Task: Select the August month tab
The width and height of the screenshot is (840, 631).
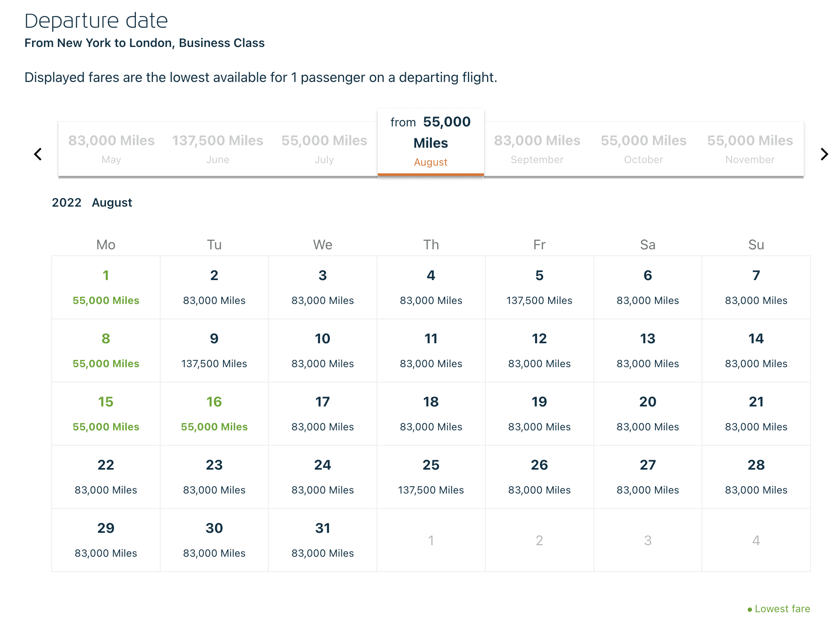Action: tap(431, 142)
